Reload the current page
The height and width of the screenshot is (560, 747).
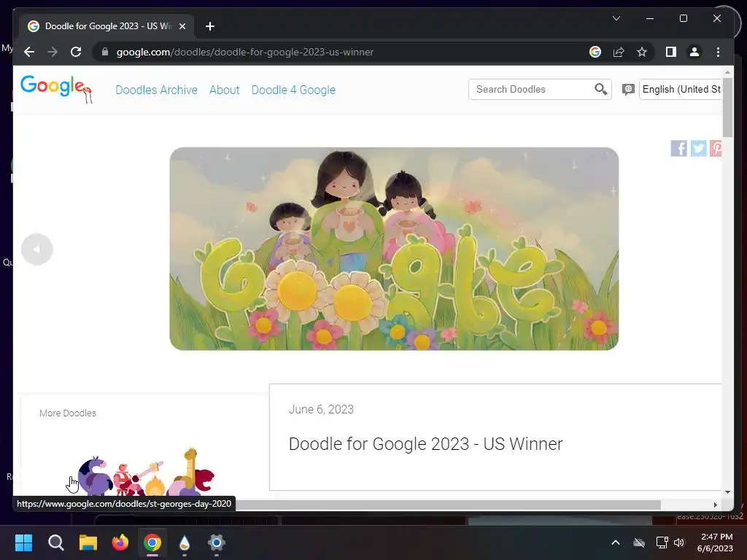76,52
